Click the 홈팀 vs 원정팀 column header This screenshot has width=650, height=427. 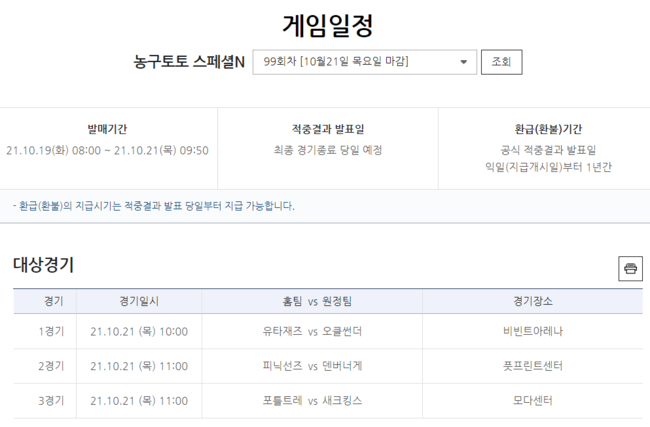point(312,301)
